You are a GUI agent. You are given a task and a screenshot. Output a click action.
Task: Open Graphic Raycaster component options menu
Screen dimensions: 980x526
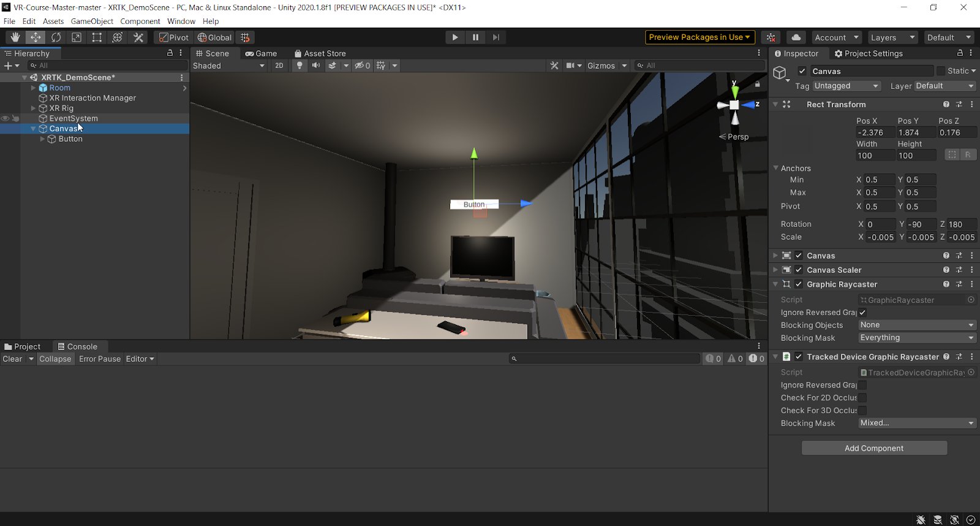[x=972, y=284]
